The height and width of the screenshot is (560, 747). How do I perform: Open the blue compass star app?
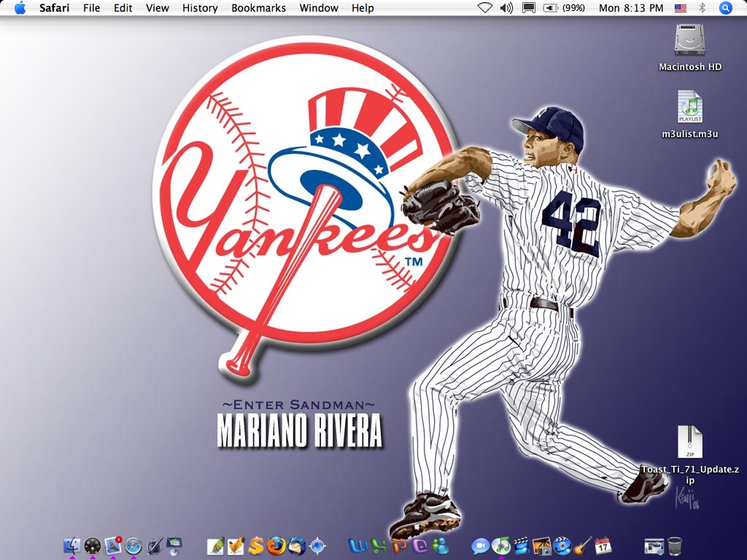tap(317, 545)
